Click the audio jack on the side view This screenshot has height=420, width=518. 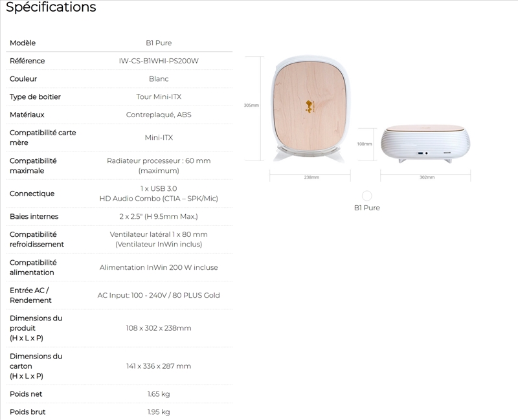click(426, 153)
